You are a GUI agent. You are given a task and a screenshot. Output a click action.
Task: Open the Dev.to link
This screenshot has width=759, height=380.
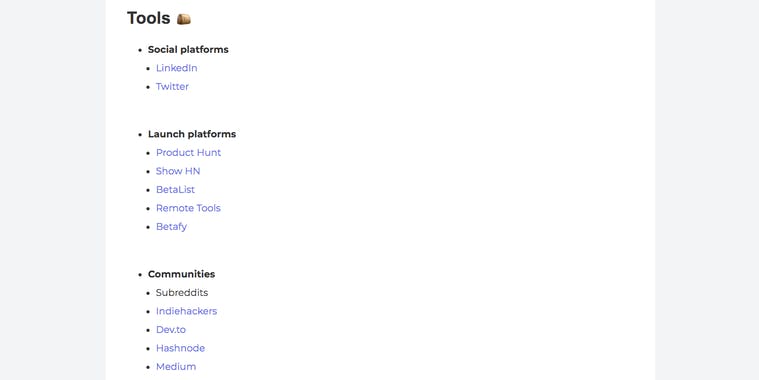pos(170,330)
